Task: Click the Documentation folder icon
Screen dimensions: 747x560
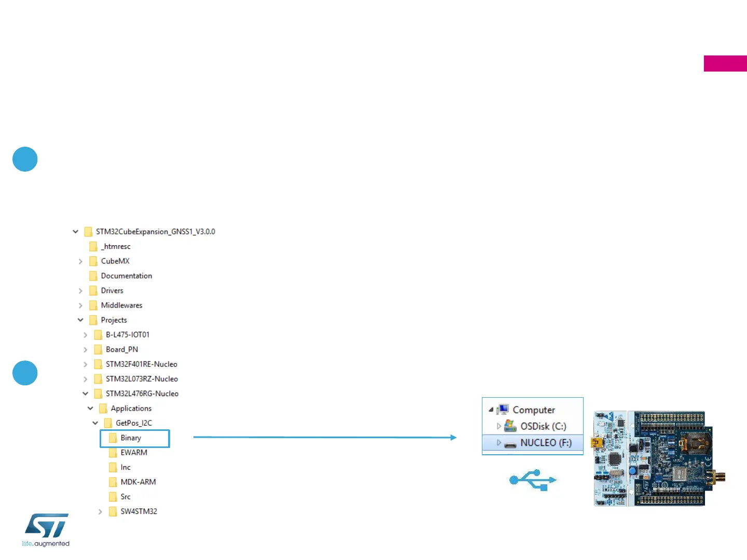Action: 93,276
